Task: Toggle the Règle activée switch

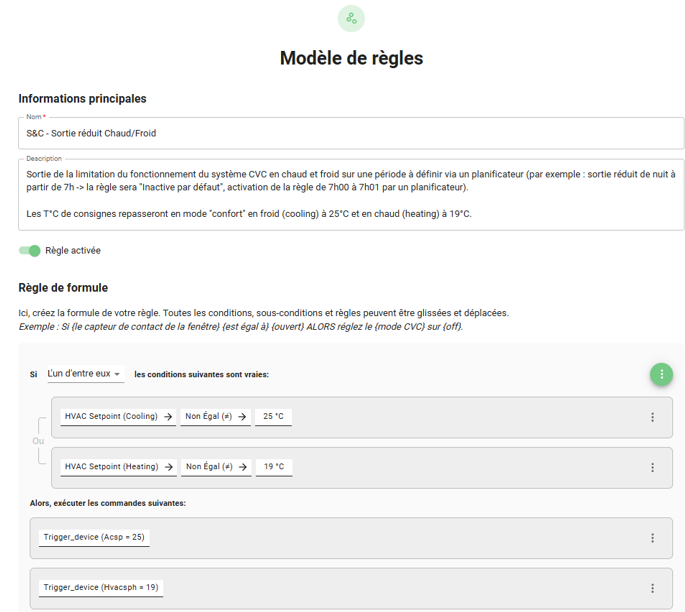Action: 30,251
